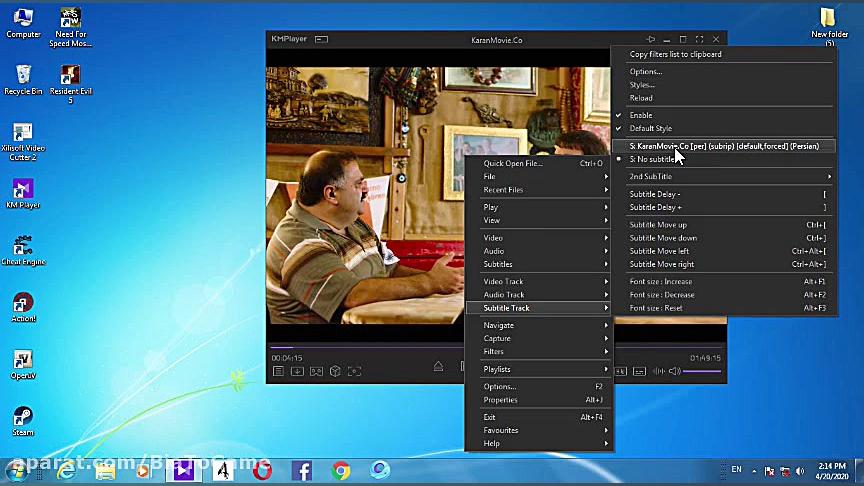Click the 3D cube icon in KMPlayer
Viewport: 864px width, 486px height.
[x=335, y=371]
